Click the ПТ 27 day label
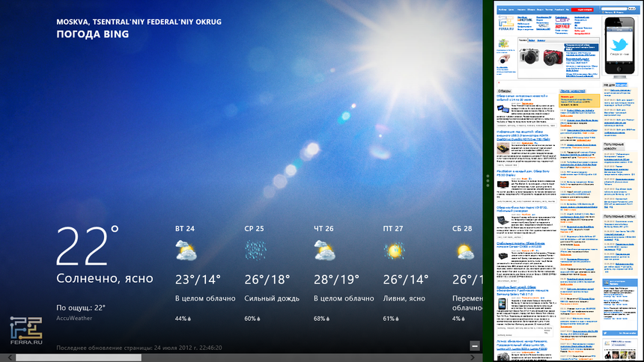The image size is (644, 362). 393,229
